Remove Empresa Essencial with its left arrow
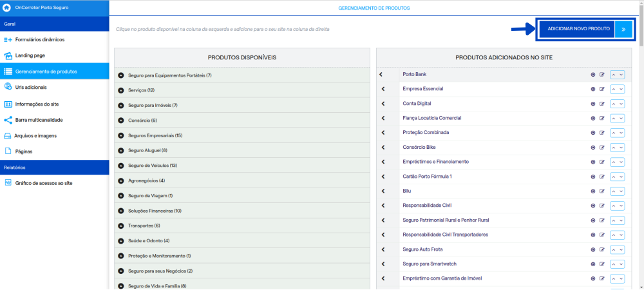The height and width of the screenshot is (290, 644). 383,89
